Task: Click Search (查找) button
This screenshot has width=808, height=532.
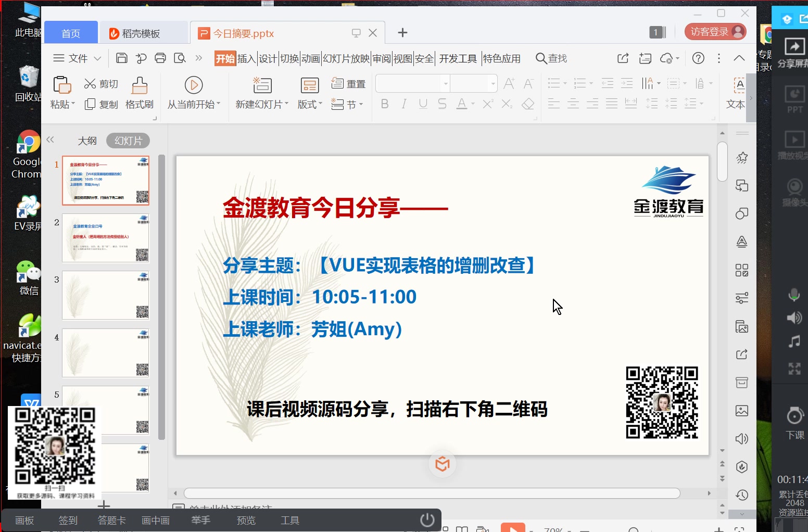Action: click(551, 58)
